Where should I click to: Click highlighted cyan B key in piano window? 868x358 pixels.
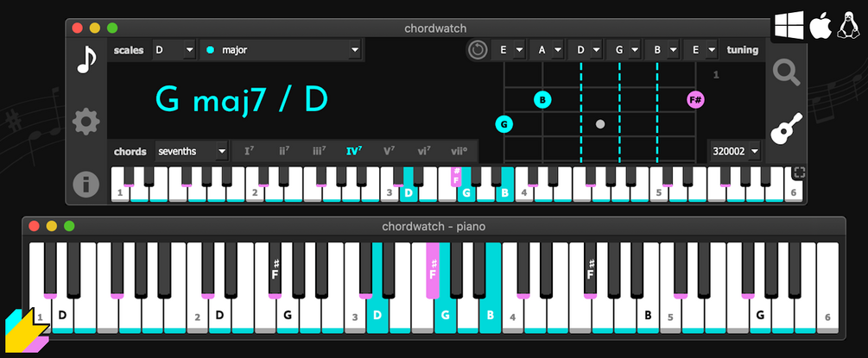(491, 314)
